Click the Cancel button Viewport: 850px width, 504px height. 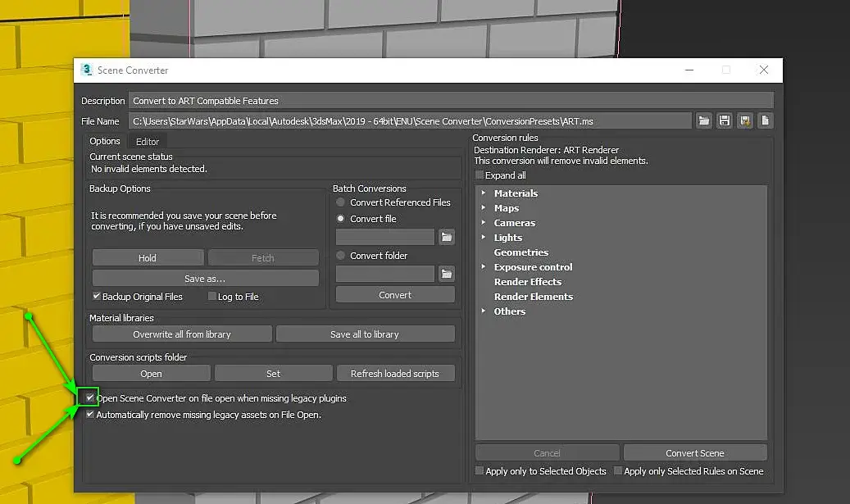click(x=547, y=453)
